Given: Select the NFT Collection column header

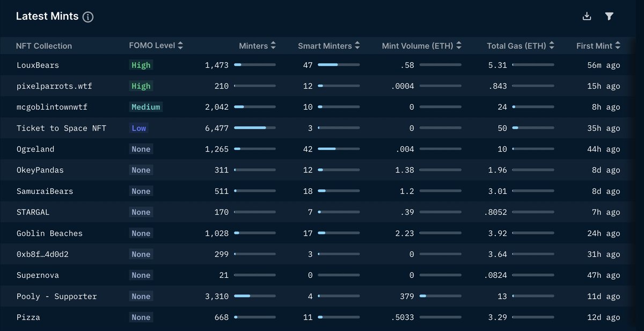Looking at the screenshot, I should 45,45.
